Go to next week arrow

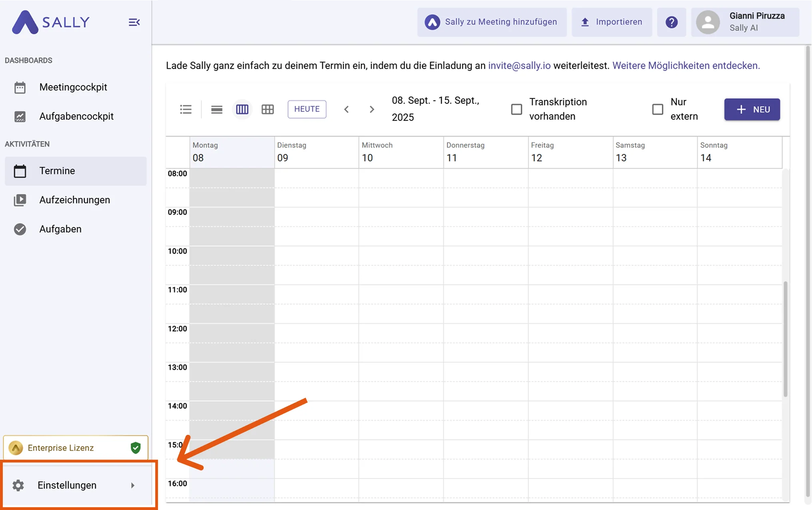click(372, 109)
